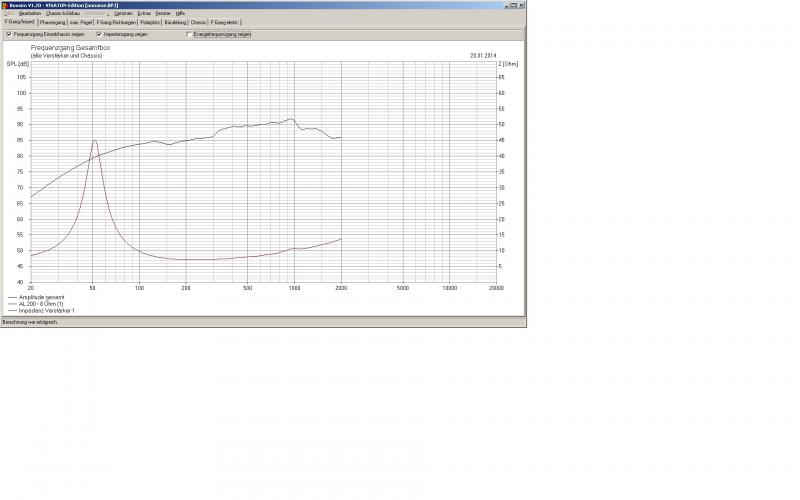Expand the Fenster menu

163,13
